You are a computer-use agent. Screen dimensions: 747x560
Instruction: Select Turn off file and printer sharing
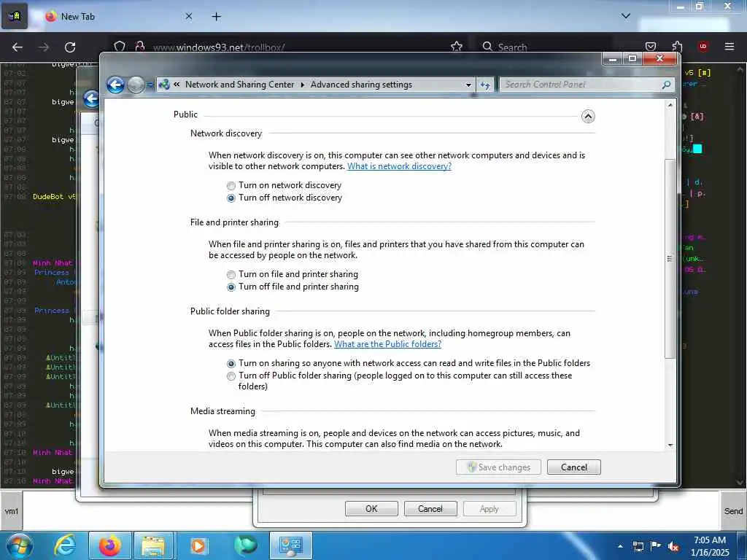231,287
